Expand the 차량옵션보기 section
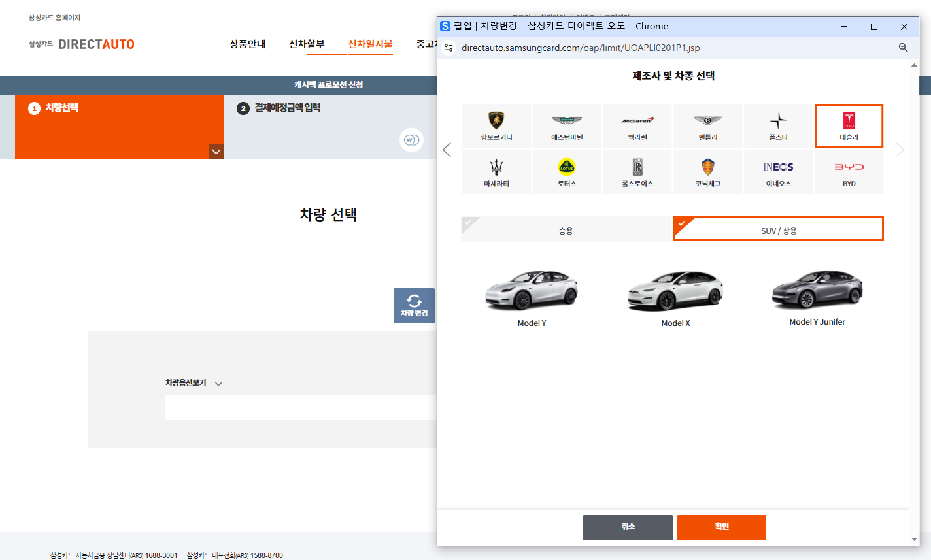Viewport: 931px width, 560px height. (x=194, y=383)
